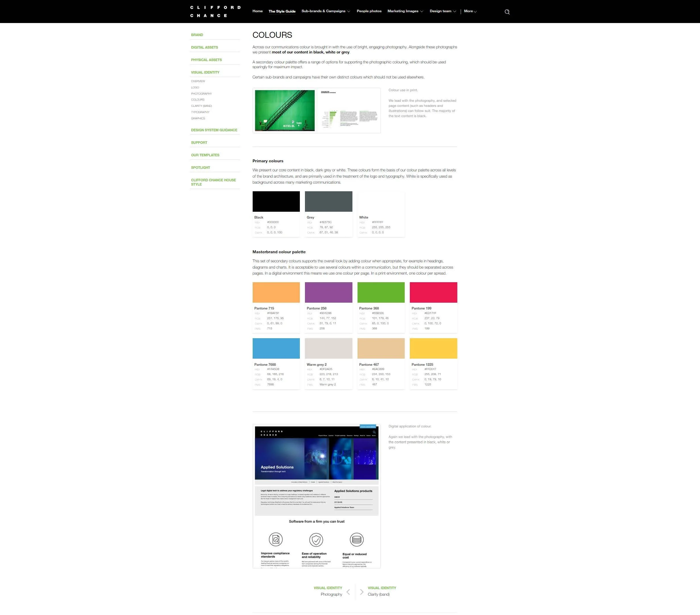700x615 pixels.
Task: Click the Masterbrand colour palette heading
Action: [279, 252]
